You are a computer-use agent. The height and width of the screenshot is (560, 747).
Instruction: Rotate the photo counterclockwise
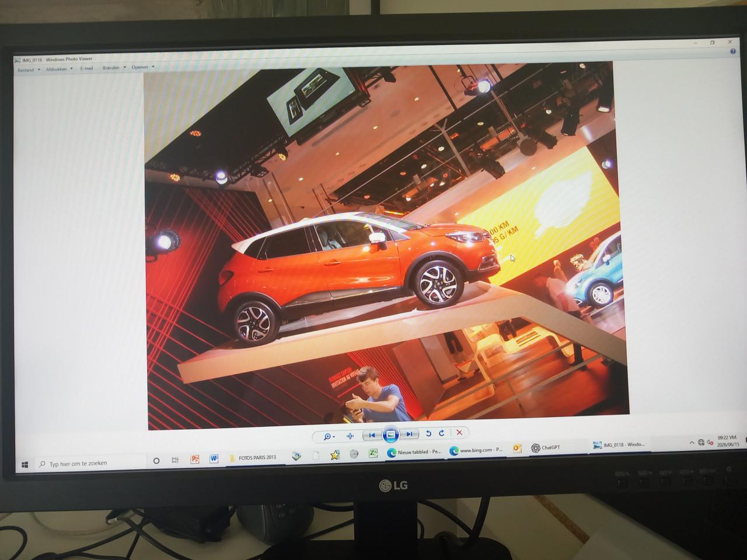(429, 433)
